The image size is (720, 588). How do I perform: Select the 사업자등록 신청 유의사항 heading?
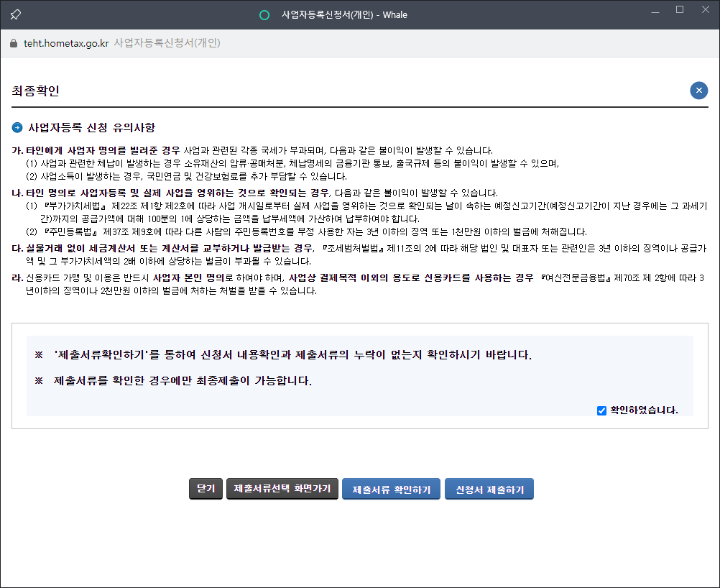[x=92, y=128]
